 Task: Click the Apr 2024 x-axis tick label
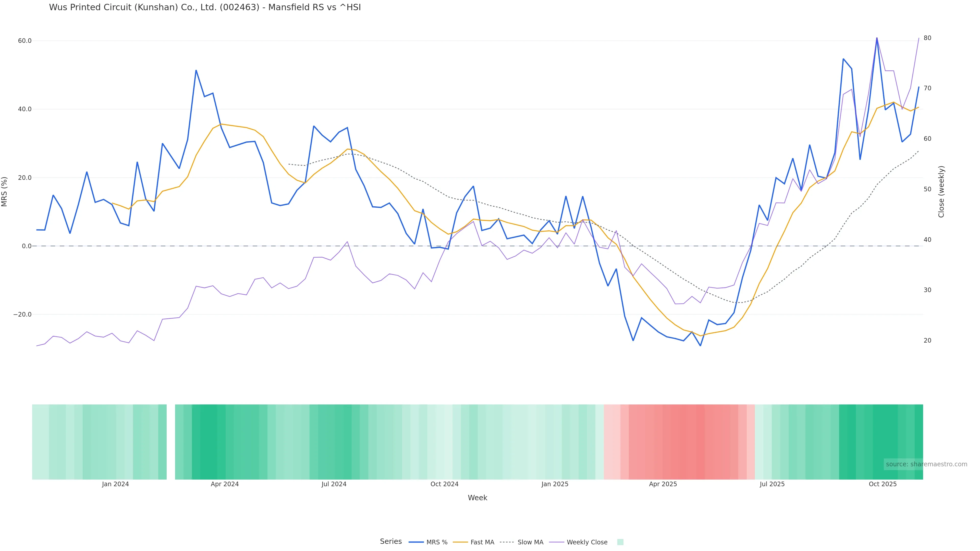point(225,484)
